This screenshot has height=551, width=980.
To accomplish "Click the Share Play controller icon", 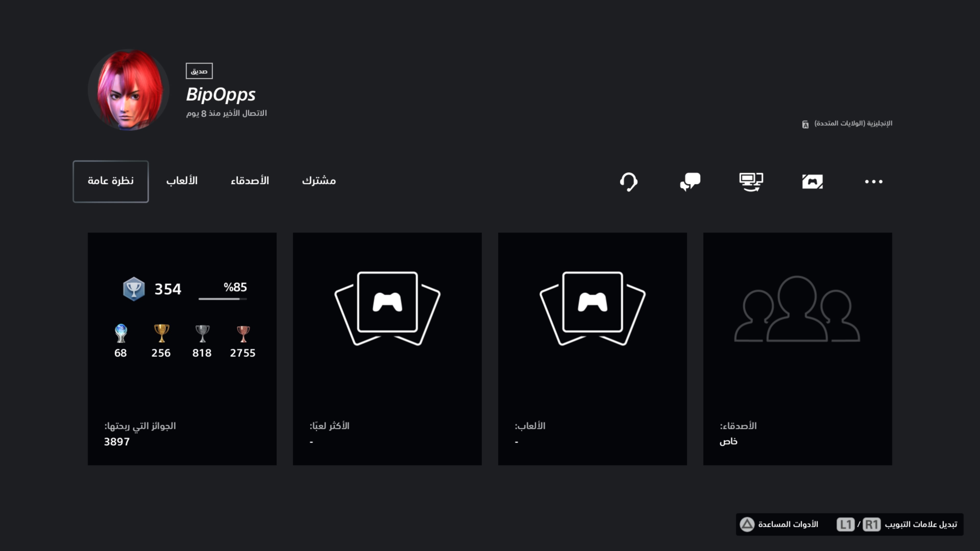I will click(812, 181).
